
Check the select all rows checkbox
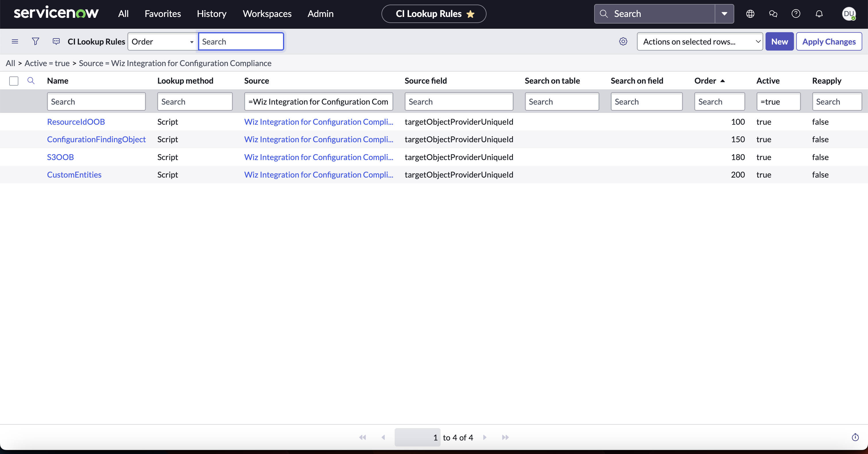[14, 81]
